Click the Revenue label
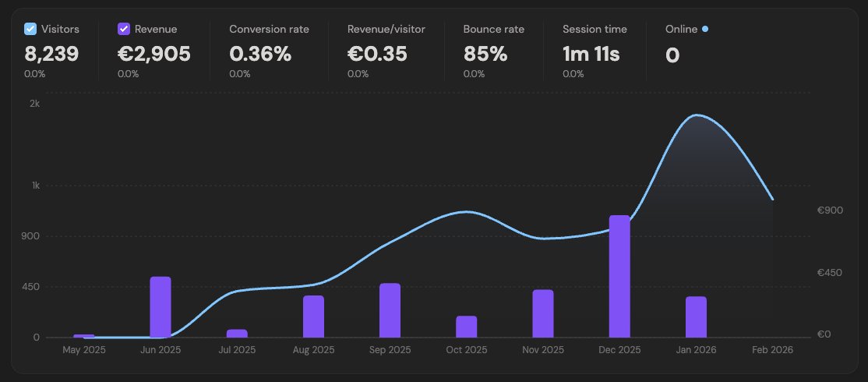Image resolution: width=868 pixels, height=382 pixels. tap(156, 30)
